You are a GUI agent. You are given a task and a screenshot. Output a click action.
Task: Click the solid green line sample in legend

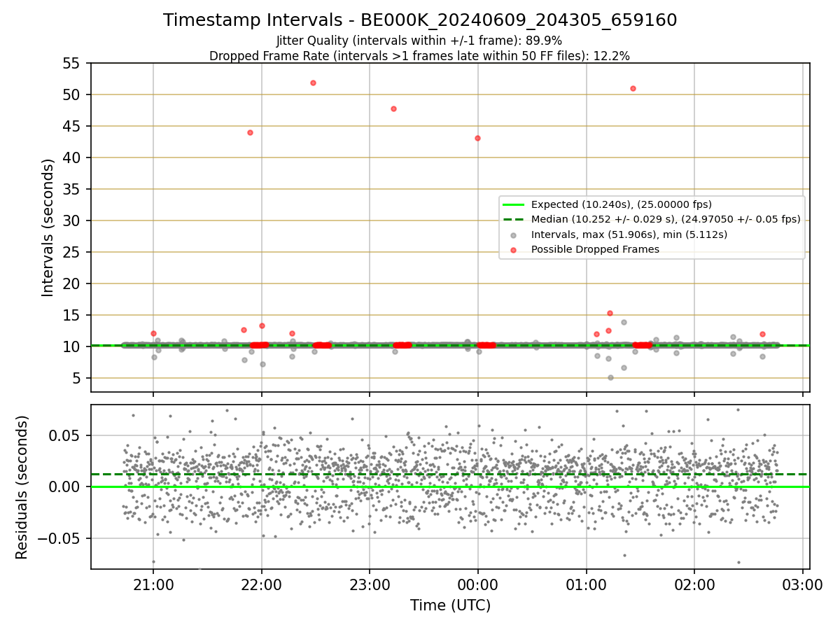(513, 204)
